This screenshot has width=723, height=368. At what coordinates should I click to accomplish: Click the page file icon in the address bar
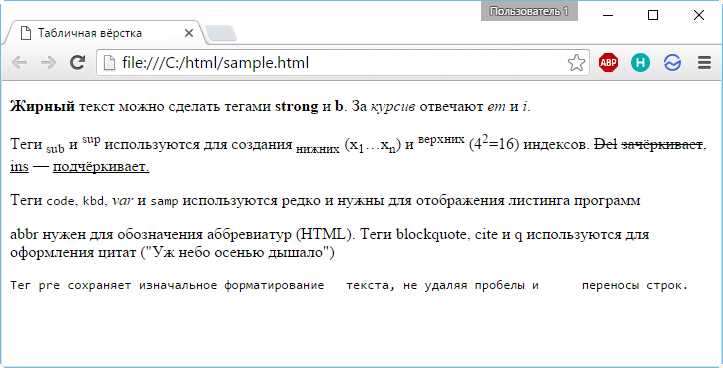click(109, 63)
